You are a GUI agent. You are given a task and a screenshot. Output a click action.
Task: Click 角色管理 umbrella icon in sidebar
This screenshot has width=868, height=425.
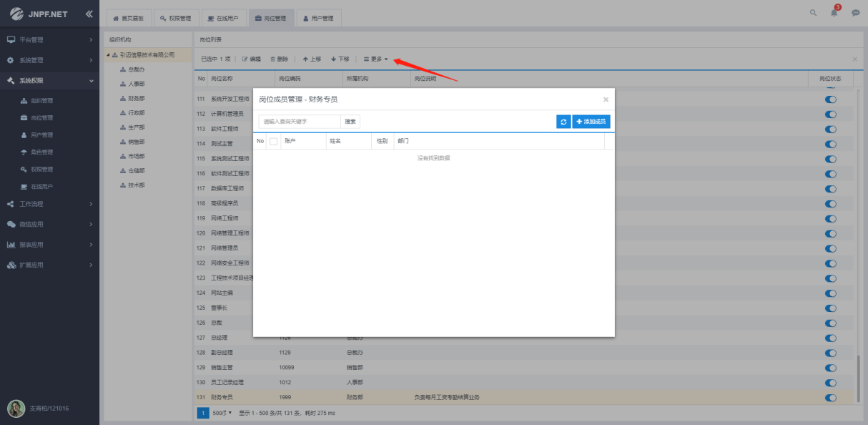(x=24, y=152)
